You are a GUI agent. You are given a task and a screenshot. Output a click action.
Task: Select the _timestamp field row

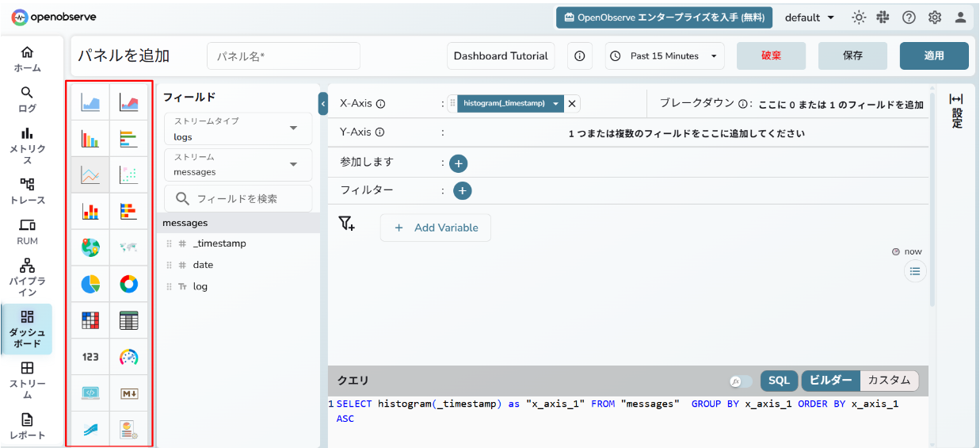tap(238, 243)
